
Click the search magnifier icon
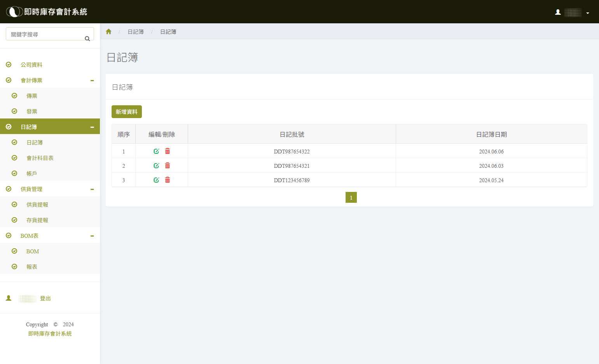87,38
